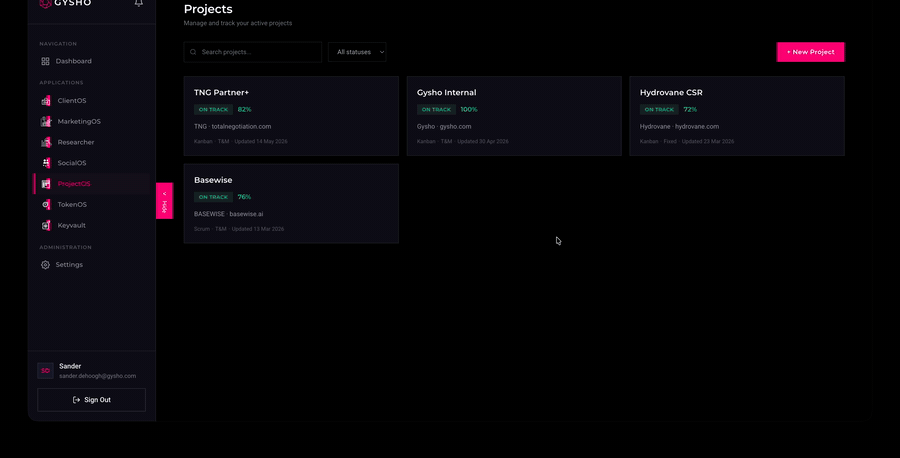Click 'Updated 14 May 2026' text
Viewport: 900px width, 458px height.
point(259,141)
